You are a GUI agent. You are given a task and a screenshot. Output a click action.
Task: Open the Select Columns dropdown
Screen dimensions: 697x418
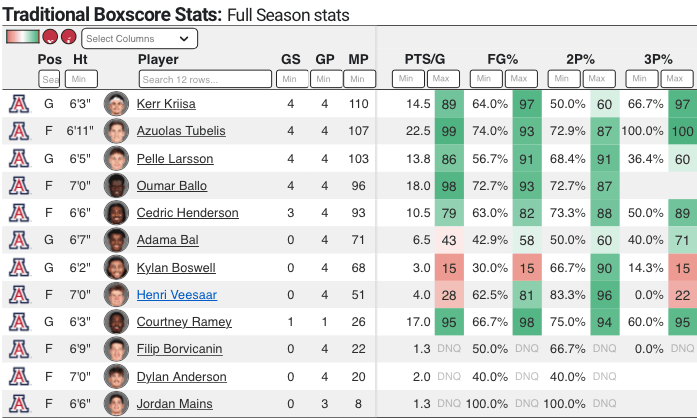click(x=140, y=38)
